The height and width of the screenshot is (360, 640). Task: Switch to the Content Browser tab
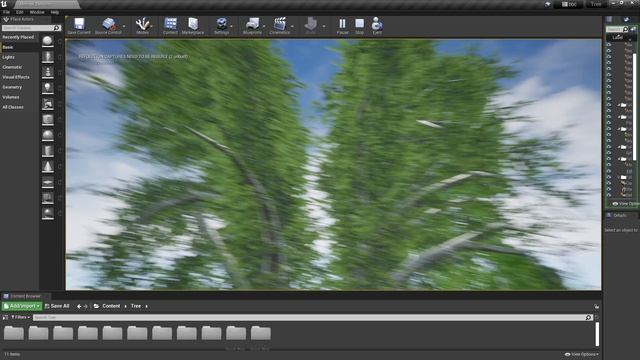pos(25,296)
